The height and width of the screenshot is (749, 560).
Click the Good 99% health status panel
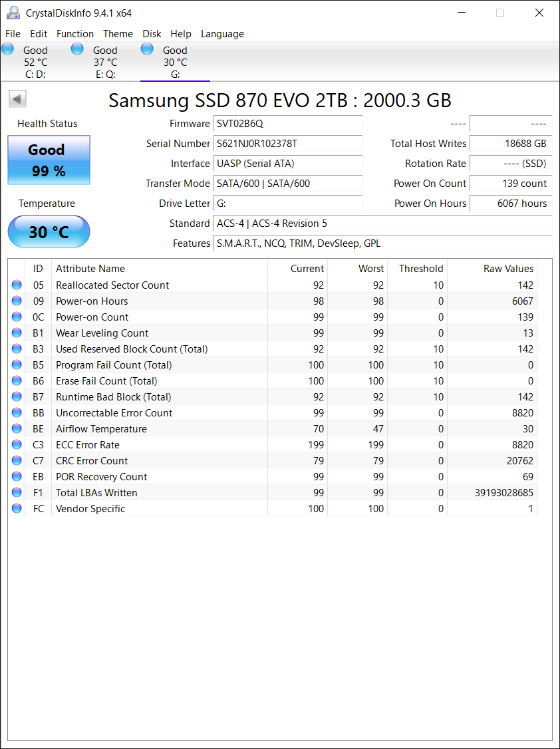pyautogui.click(x=48, y=160)
